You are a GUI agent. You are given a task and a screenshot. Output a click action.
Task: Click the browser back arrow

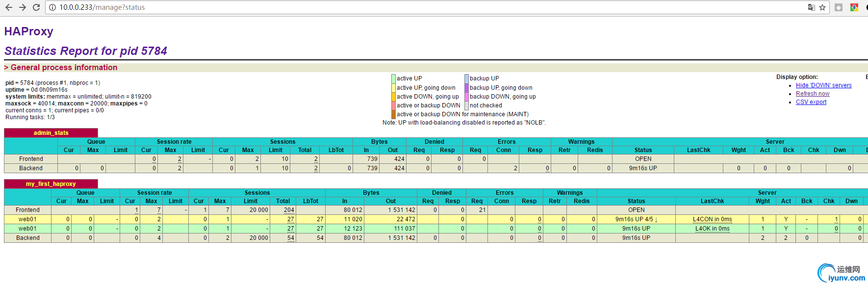coord(8,7)
